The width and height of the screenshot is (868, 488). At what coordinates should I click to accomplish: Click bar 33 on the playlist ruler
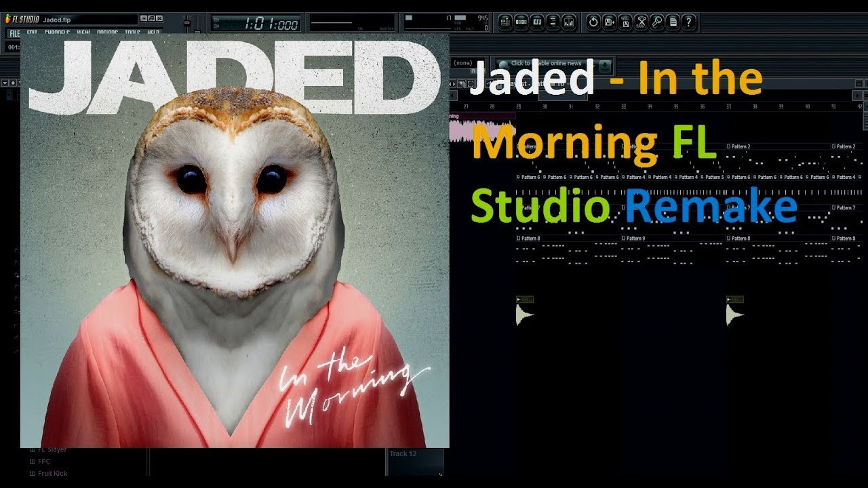(624, 106)
